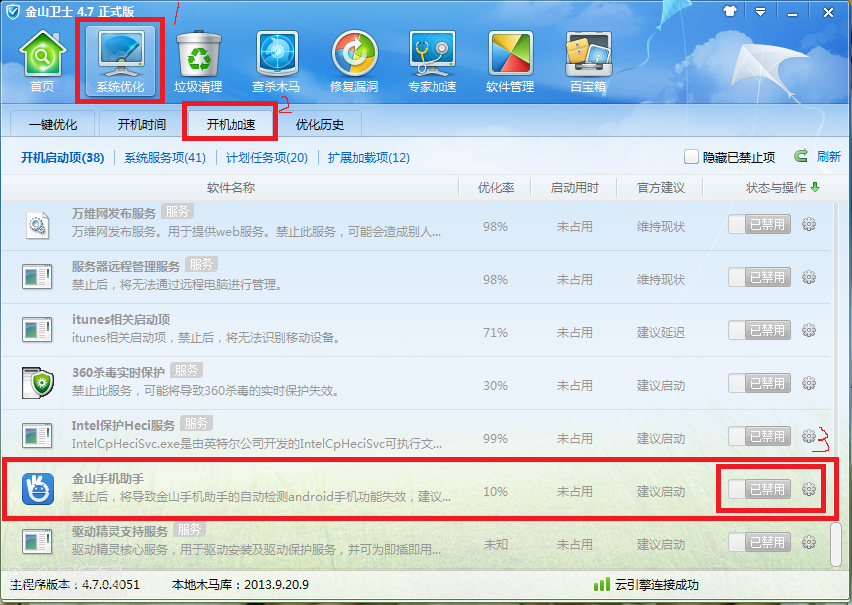Toggle 已禁用 switch for Intel保护Heci服务
Screen dimensions: 852x605
pos(759,436)
